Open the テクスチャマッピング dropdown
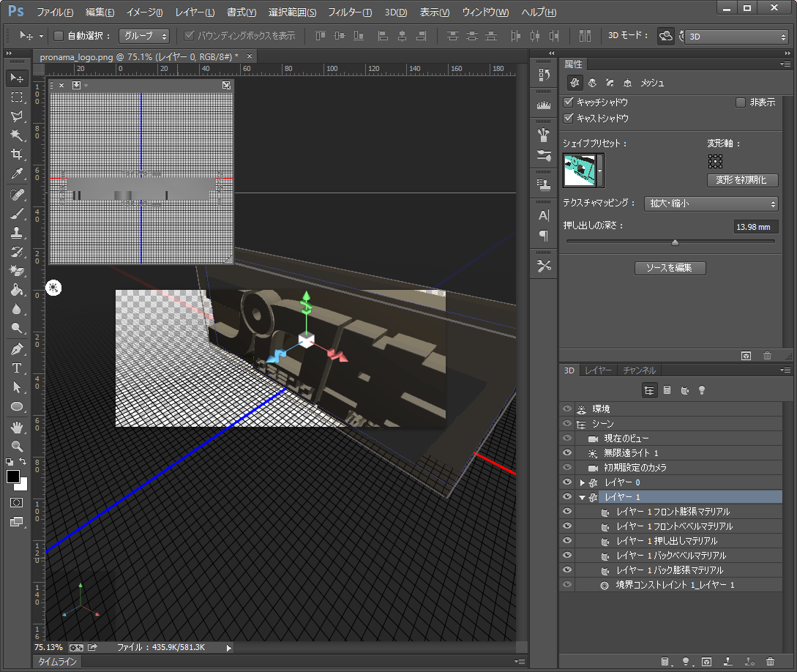797x672 pixels. (711, 204)
